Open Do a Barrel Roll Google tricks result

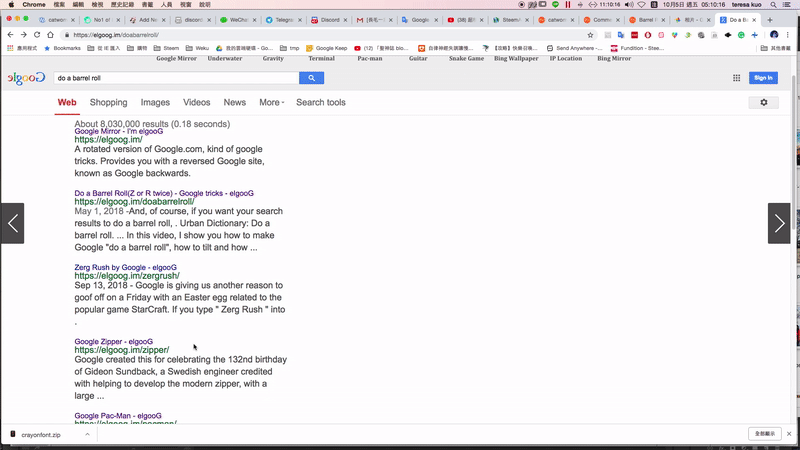164,193
